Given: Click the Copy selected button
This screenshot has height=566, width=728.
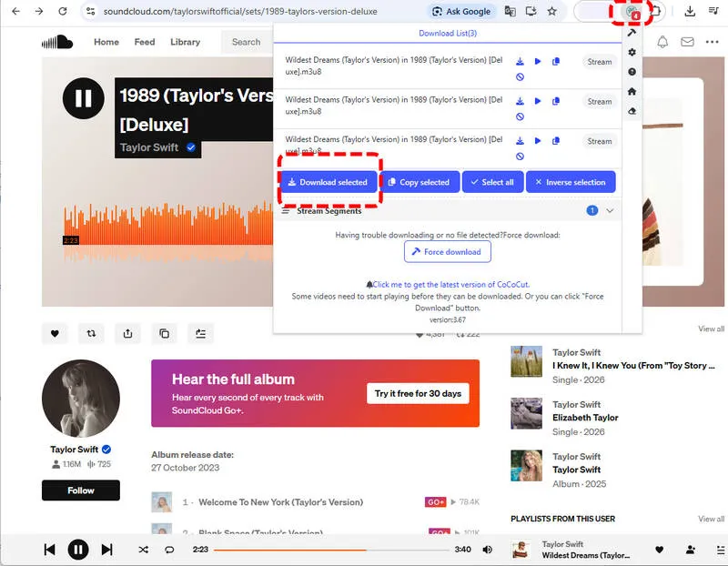Looking at the screenshot, I should tap(420, 182).
